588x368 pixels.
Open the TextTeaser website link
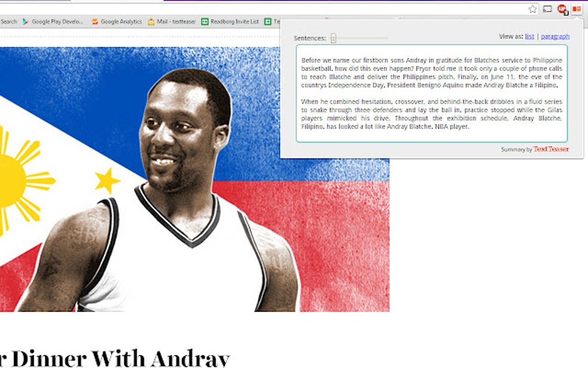[x=552, y=148]
